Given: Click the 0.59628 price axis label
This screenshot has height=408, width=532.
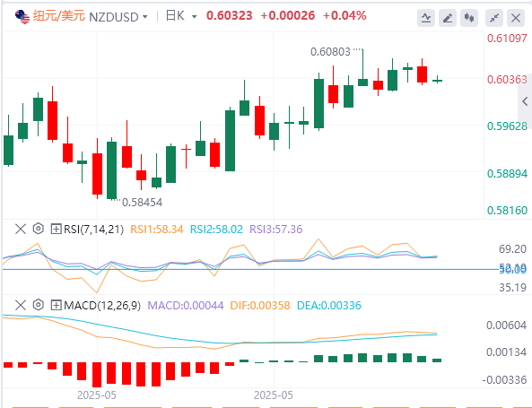Looking at the screenshot, I should [507, 126].
